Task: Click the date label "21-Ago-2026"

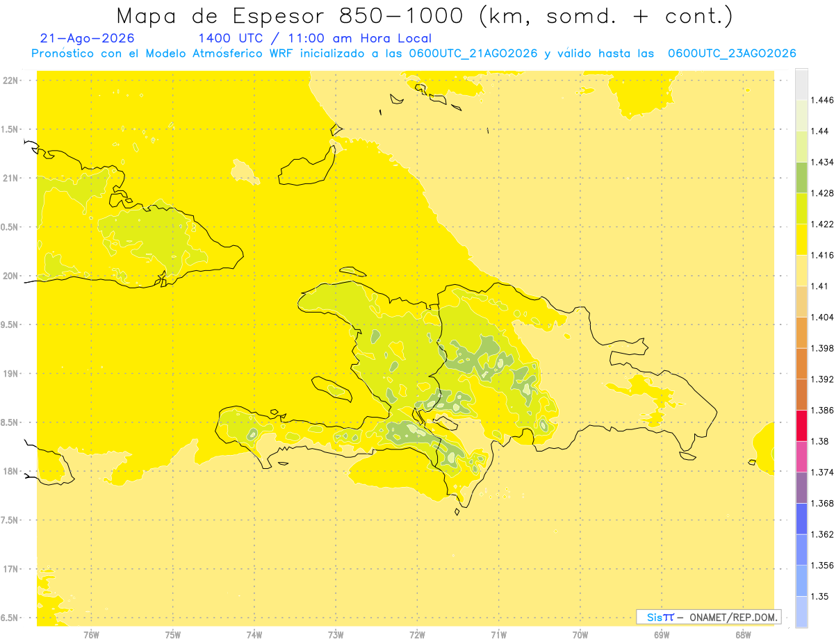Action: (x=88, y=38)
